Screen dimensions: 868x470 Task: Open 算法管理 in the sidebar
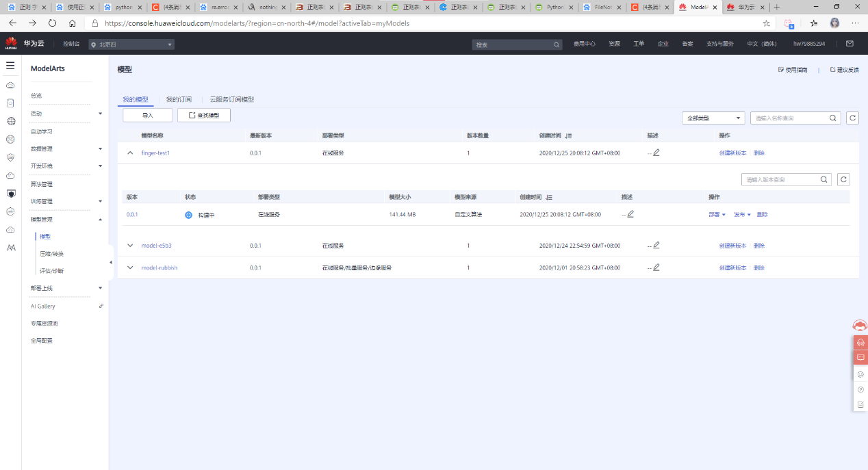[x=42, y=184]
